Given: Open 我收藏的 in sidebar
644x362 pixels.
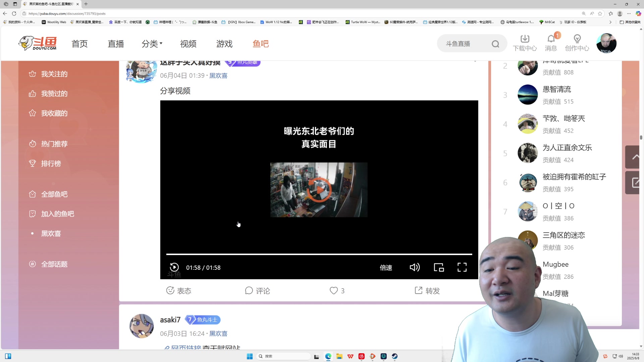Looking at the screenshot, I should pos(48,113).
